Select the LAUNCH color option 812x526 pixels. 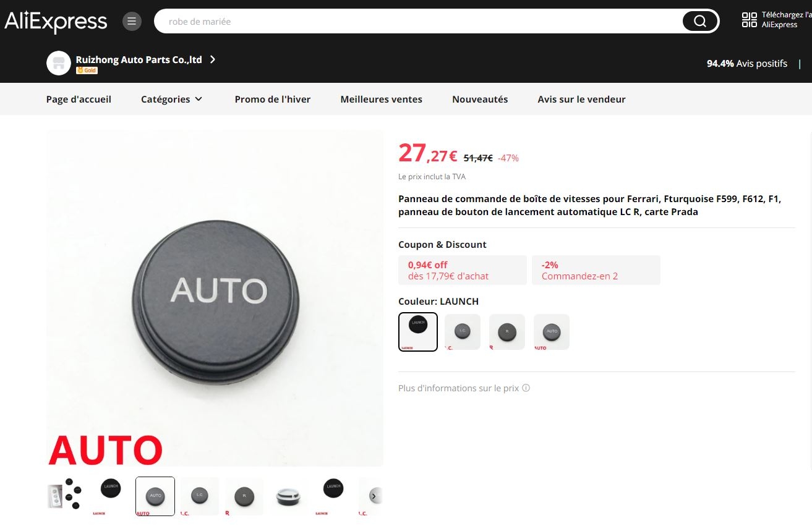(x=418, y=332)
